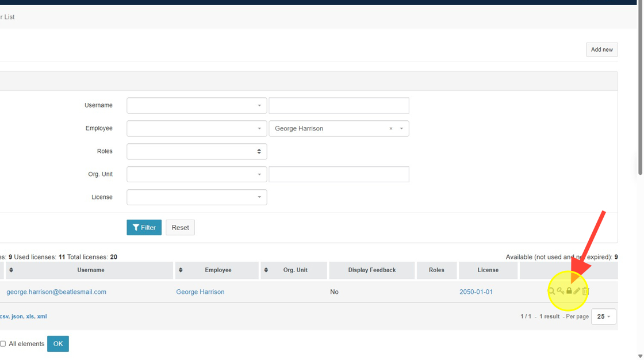This screenshot has height=360, width=644.
Task: Click the pencil edit icon in the row
Action: 577,292
